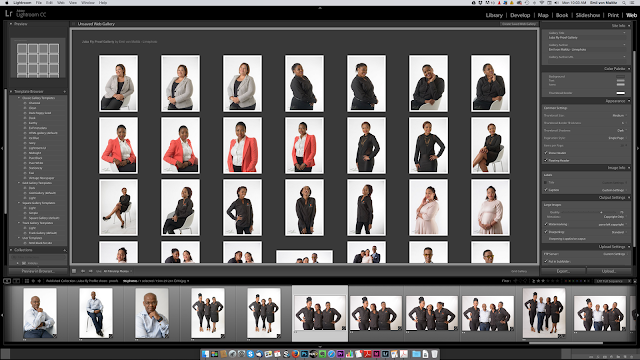The height and width of the screenshot is (360, 640).
Task: Click the Upload... button
Action: (609, 271)
